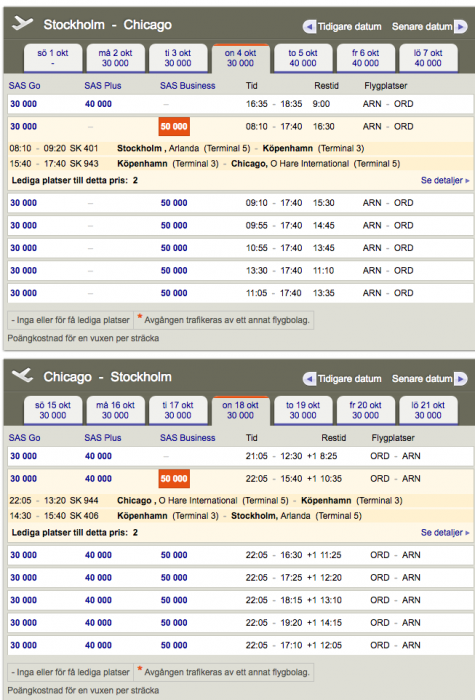Select the lö 7 okt date tab
This screenshot has width=475, height=700.
428,58
